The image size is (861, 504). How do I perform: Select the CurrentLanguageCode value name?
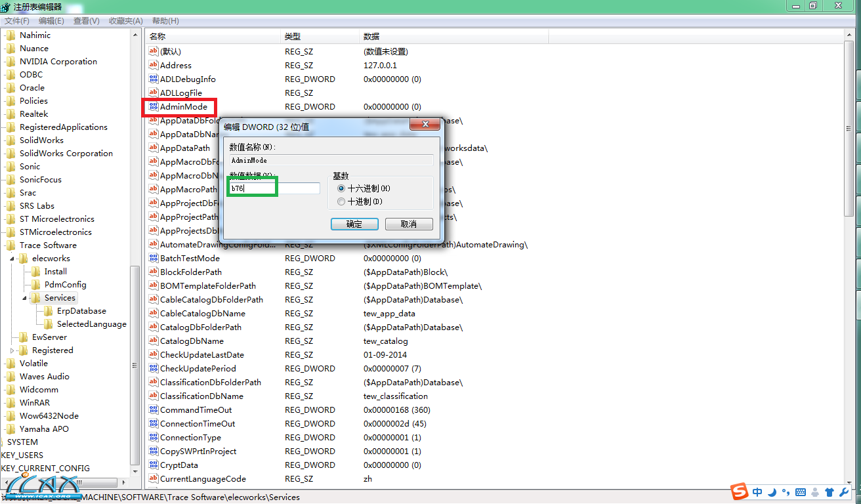pyautogui.click(x=203, y=478)
